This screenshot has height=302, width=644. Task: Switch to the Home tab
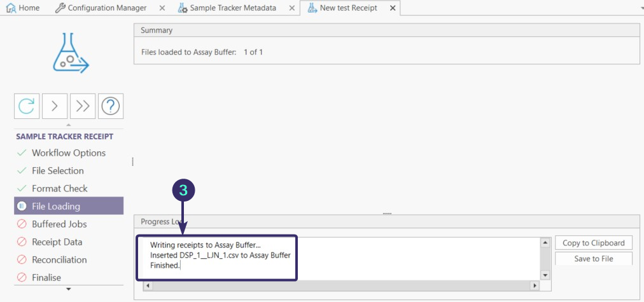[23, 8]
